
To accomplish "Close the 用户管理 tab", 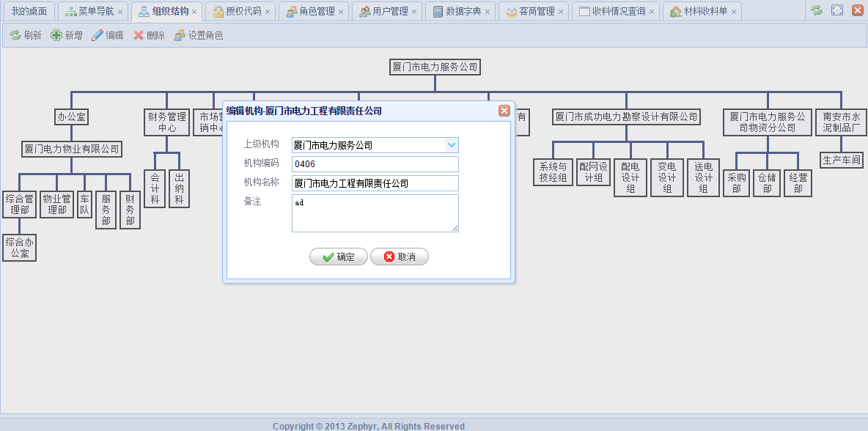I will (x=414, y=12).
